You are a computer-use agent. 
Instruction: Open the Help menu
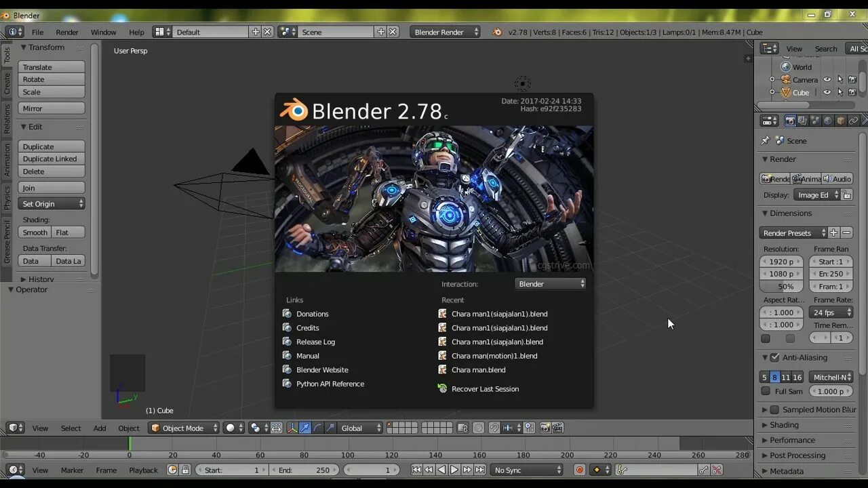point(136,32)
